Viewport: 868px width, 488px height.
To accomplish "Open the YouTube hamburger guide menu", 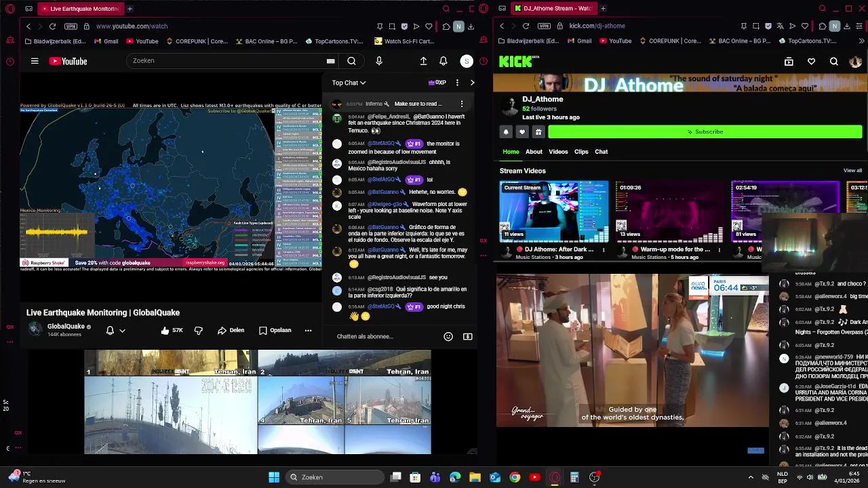I will 35,61.
